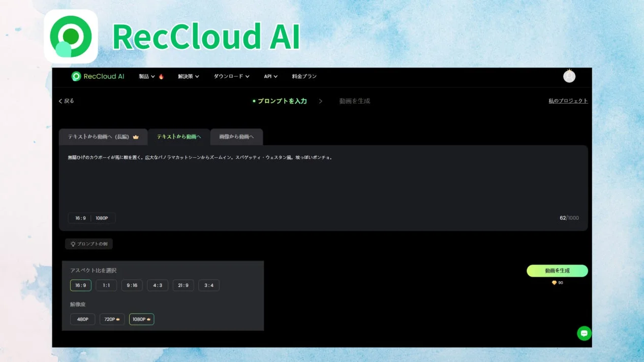Click the user avatar in the top bar

tap(569, 76)
